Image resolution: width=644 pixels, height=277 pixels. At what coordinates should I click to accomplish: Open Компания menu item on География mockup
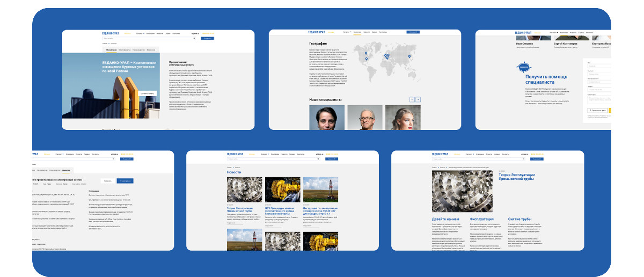point(357,32)
